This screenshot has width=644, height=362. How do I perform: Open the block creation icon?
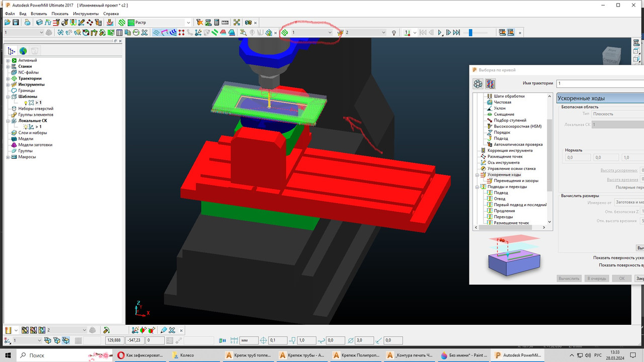40,22
